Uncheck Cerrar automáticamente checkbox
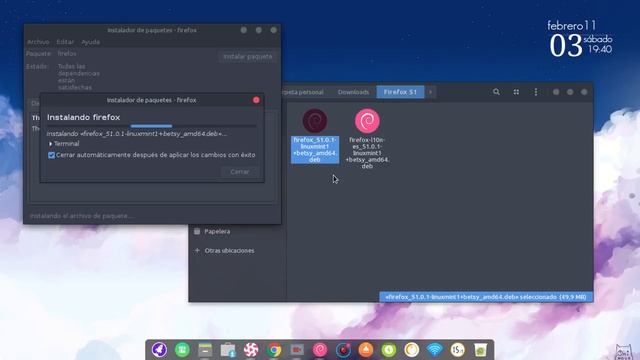This screenshot has height=360, width=640. click(x=51, y=155)
